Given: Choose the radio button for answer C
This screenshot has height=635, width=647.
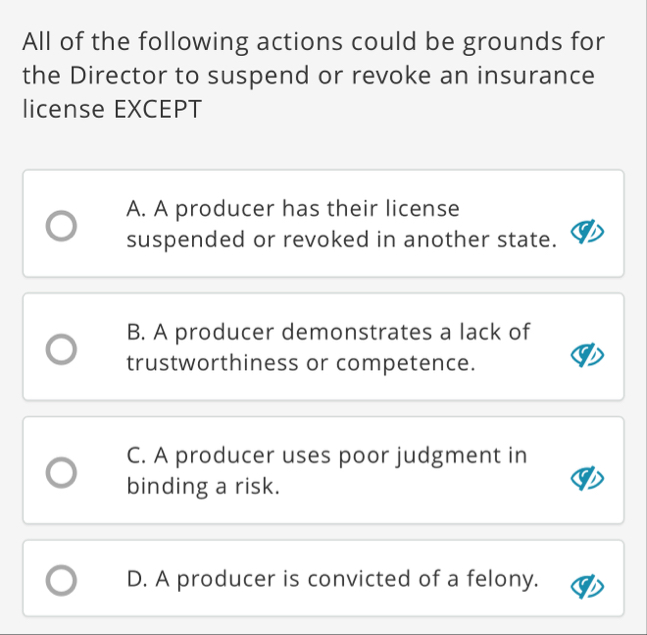Looking at the screenshot, I should pyautogui.click(x=63, y=471).
